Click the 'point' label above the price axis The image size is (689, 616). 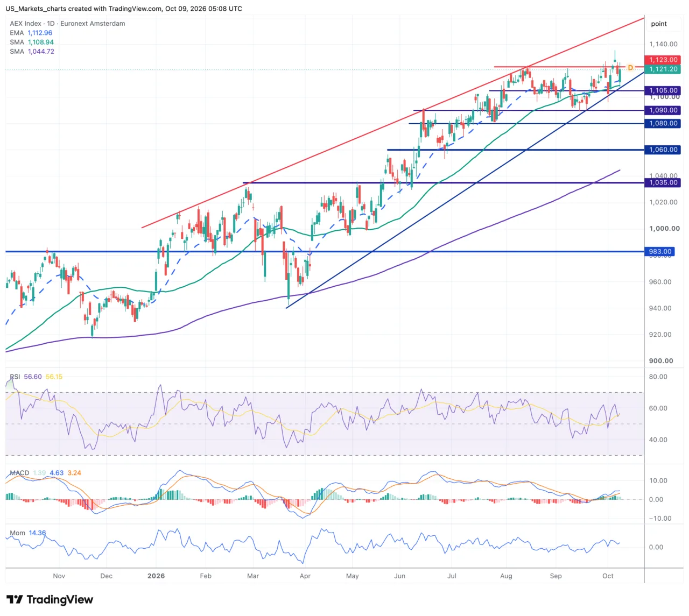tap(659, 24)
